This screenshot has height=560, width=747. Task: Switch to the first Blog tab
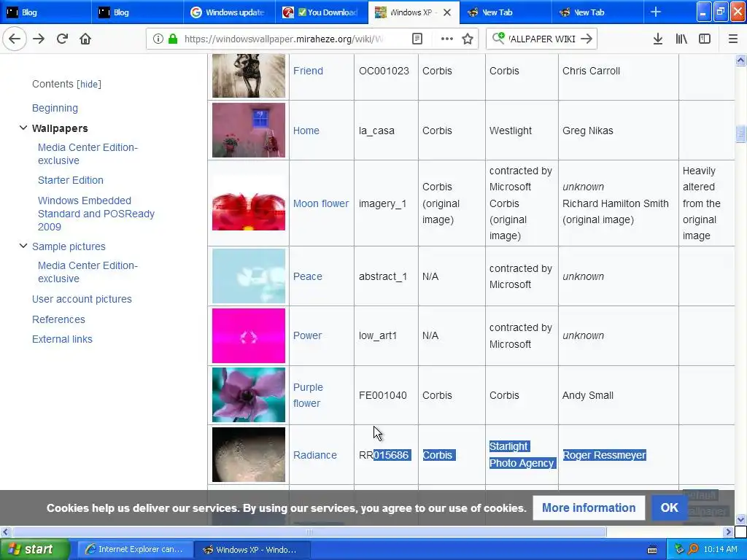point(45,12)
